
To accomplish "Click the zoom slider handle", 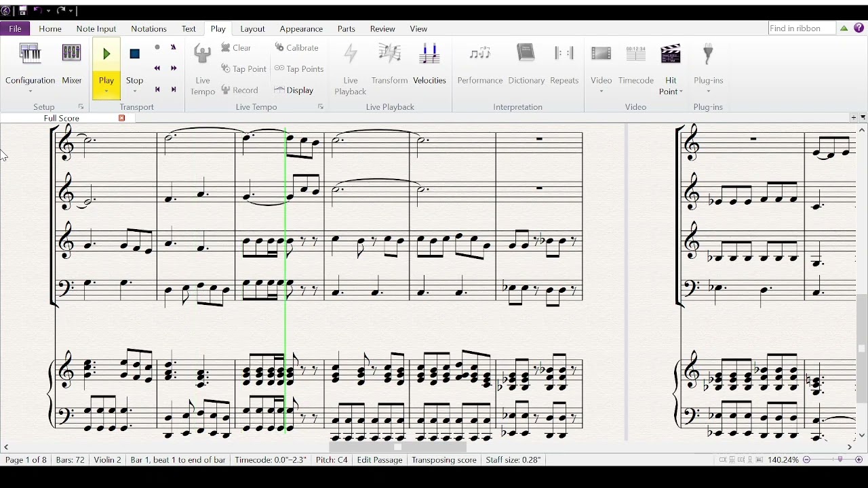I will pyautogui.click(x=840, y=460).
